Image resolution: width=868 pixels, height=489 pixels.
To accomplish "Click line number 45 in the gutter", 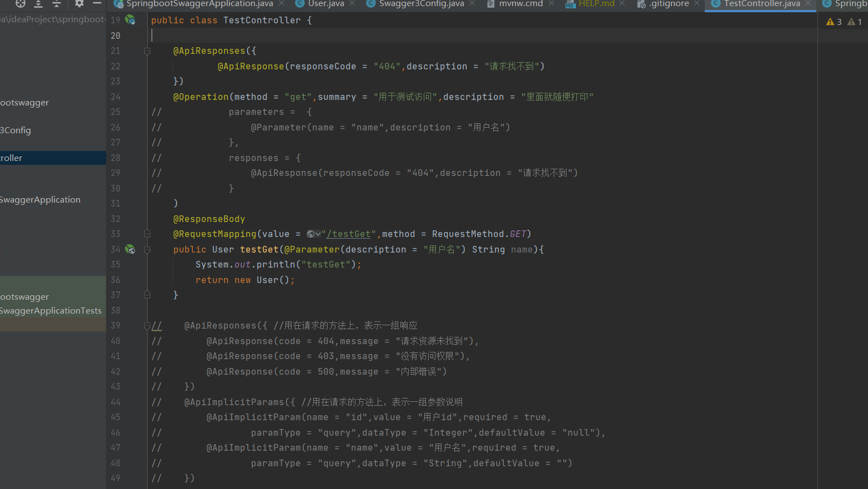I will click(x=116, y=417).
